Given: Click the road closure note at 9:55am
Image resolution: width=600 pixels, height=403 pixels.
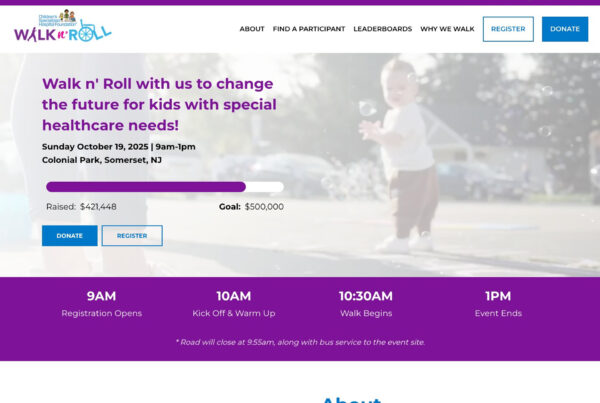Looking at the screenshot, I should [x=300, y=342].
